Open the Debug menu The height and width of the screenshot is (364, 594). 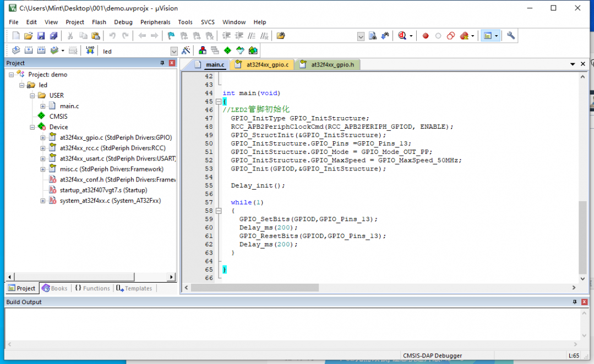click(123, 22)
